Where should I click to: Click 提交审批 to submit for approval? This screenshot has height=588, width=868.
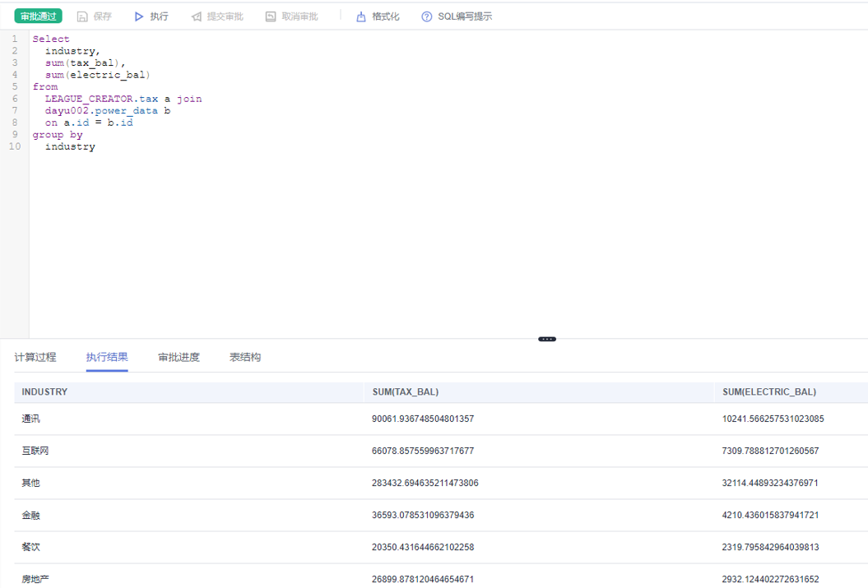(225, 16)
